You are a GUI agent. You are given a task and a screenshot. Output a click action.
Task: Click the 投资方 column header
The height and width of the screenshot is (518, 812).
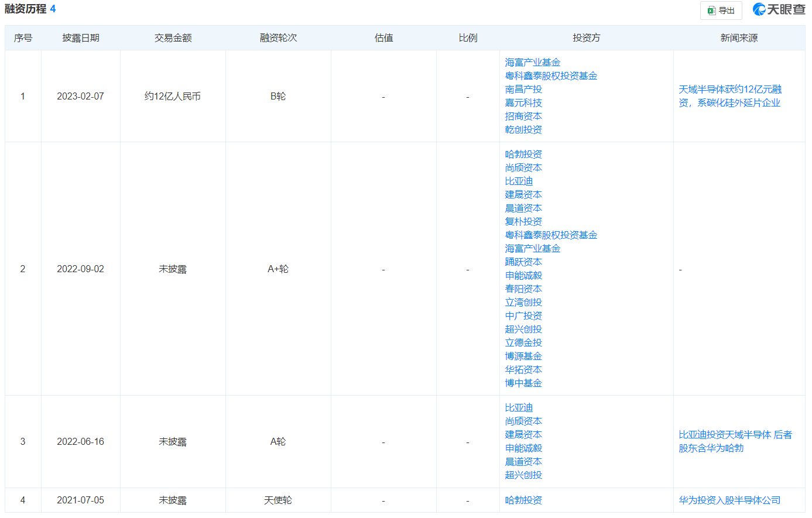click(x=586, y=38)
